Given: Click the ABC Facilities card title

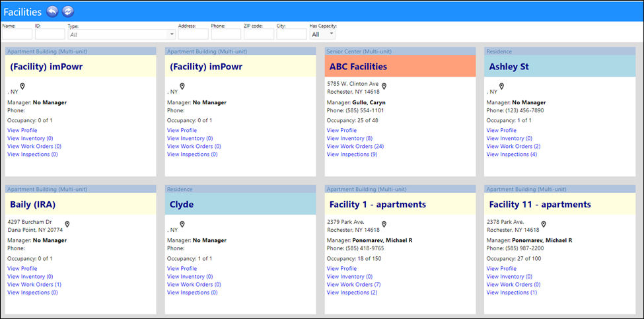Looking at the screenshot, I should click(x=358, y=67).
